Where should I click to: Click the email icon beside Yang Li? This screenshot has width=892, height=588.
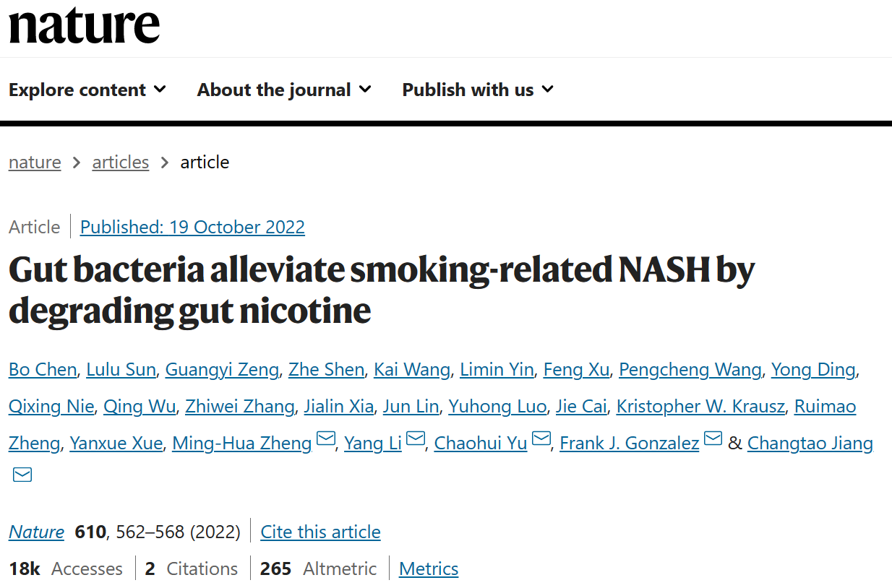pos(416,438)
